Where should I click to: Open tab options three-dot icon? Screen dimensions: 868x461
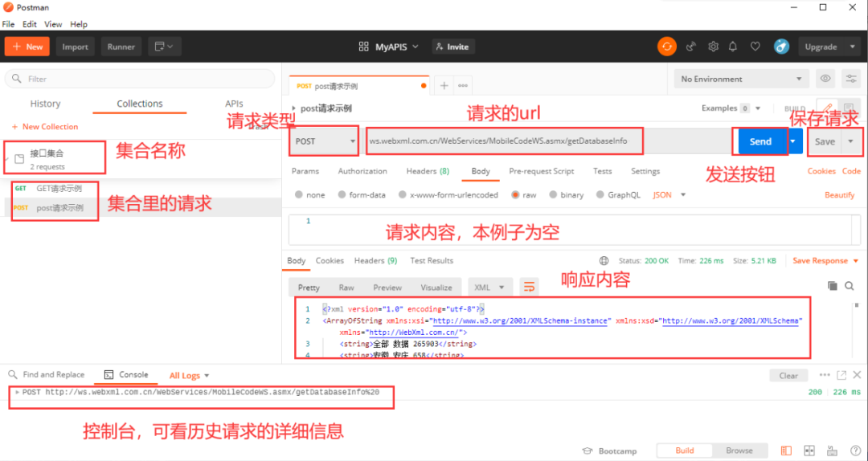pyautogui.click(x=463, y=86)
